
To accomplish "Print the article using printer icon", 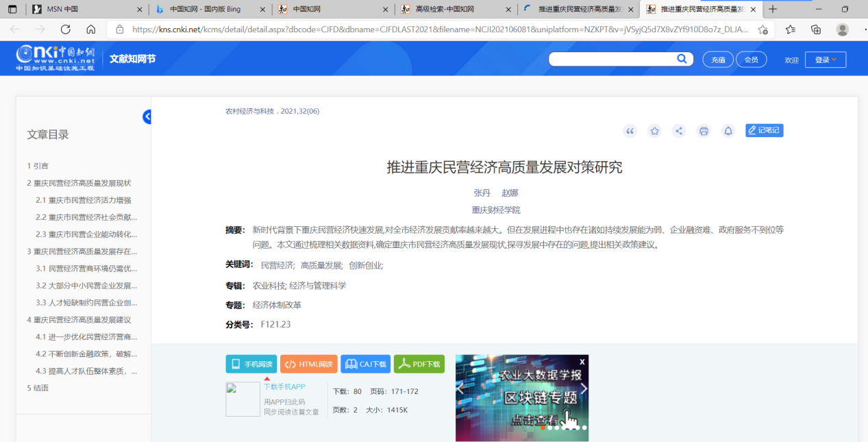I will pos(704,131).
